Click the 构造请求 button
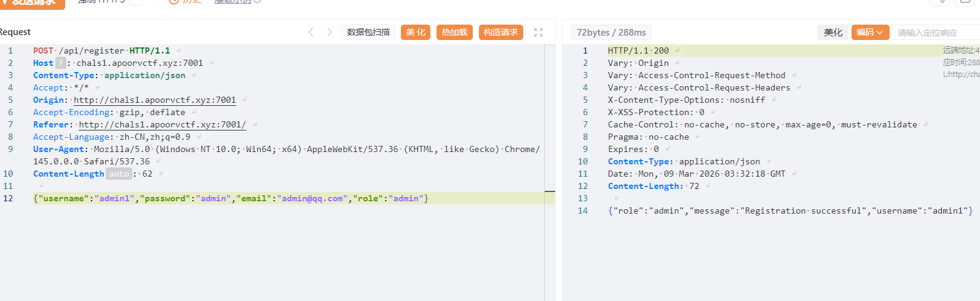980x301 pixels. coord(500,33)
